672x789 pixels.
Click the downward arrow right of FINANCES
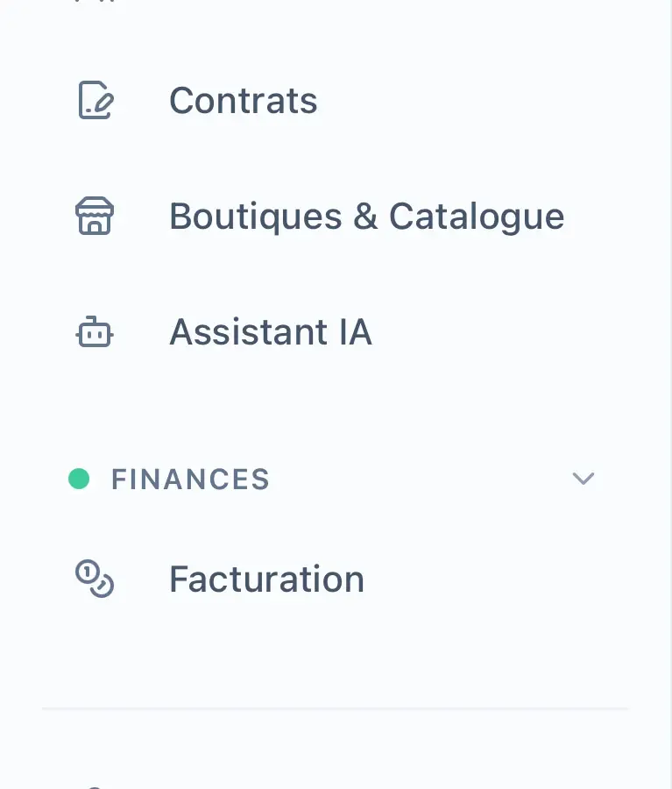click(x=584, y=479)
